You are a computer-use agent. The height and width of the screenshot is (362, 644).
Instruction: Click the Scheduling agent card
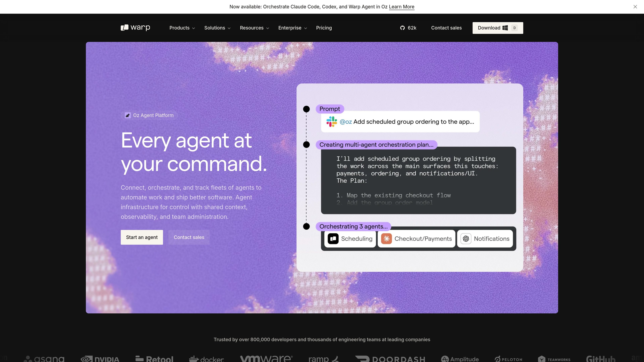point(350,239)
